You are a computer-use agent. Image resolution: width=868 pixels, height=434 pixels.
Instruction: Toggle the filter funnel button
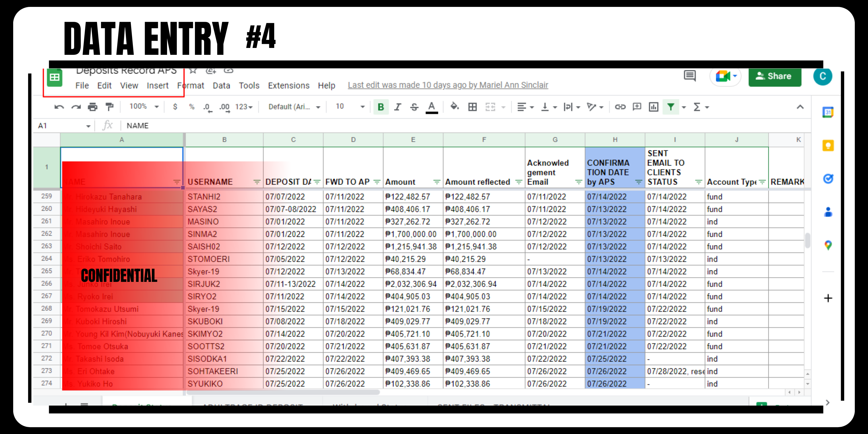pos(671,107)
